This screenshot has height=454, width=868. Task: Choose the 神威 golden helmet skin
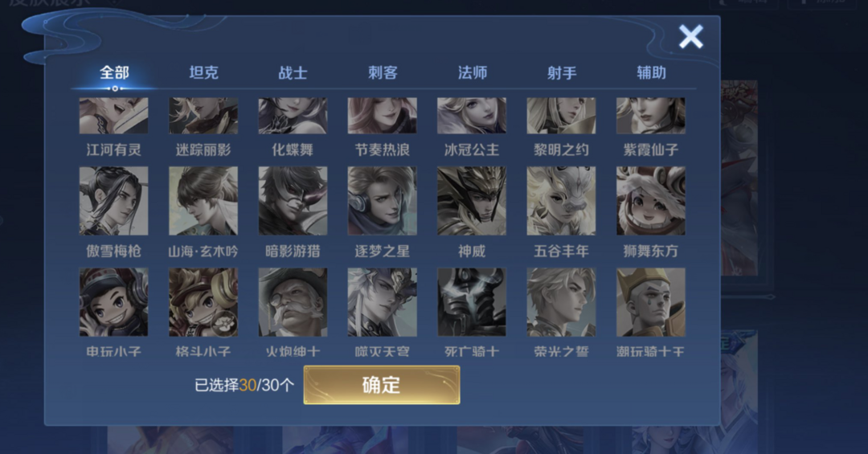coord(472,201)
